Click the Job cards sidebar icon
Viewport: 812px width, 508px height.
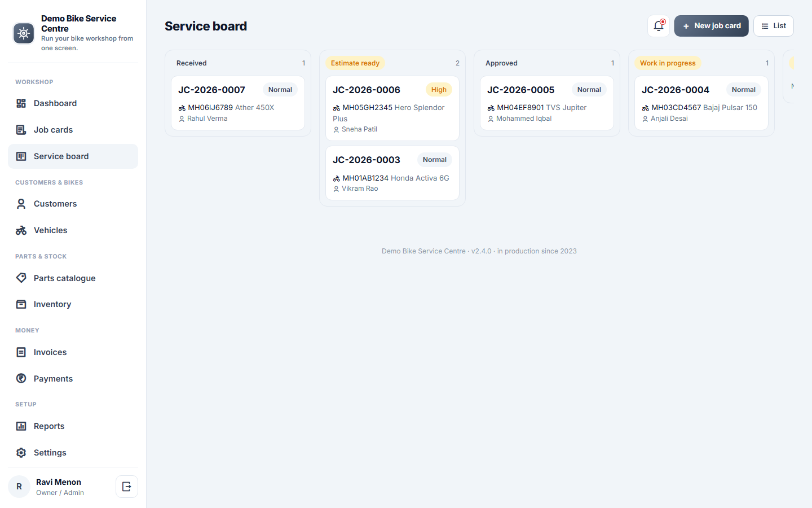[x=21, y=130]
